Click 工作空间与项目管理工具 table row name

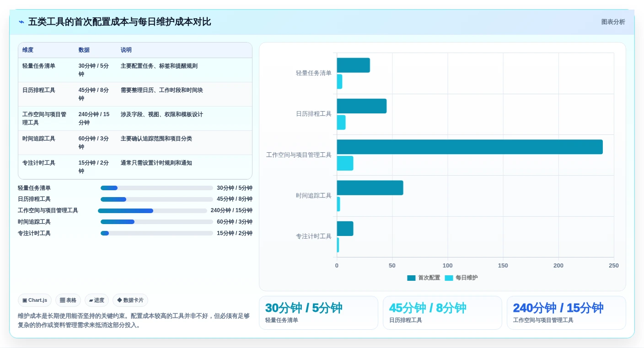pos(45,118)
